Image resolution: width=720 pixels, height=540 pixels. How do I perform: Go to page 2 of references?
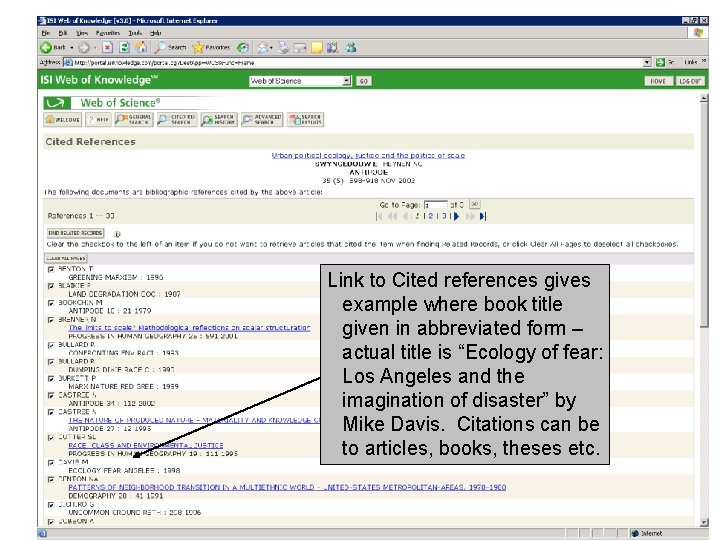431,216
